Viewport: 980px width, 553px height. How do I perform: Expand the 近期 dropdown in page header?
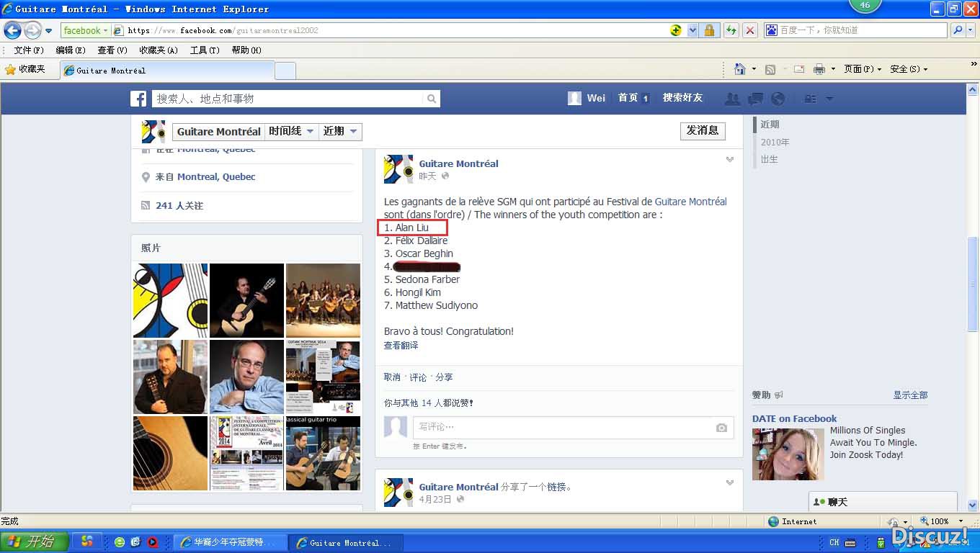[353, 131]
